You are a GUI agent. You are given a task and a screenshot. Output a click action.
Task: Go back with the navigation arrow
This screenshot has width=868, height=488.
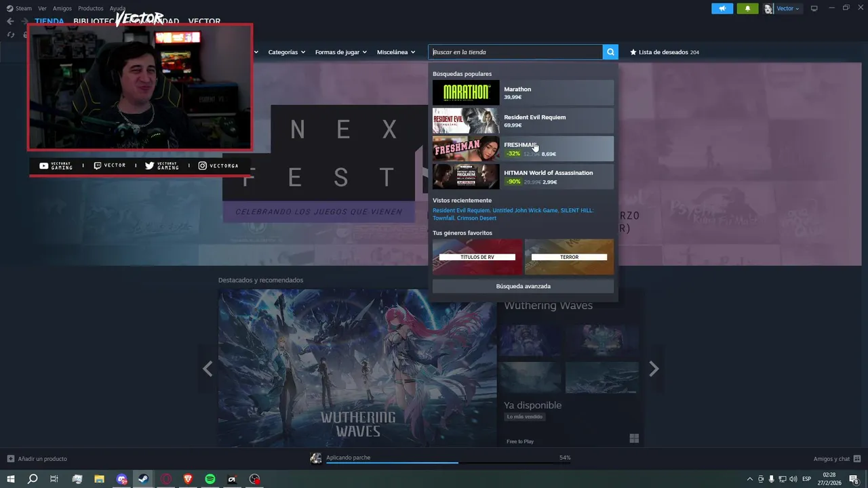click(x=10, y=21)
